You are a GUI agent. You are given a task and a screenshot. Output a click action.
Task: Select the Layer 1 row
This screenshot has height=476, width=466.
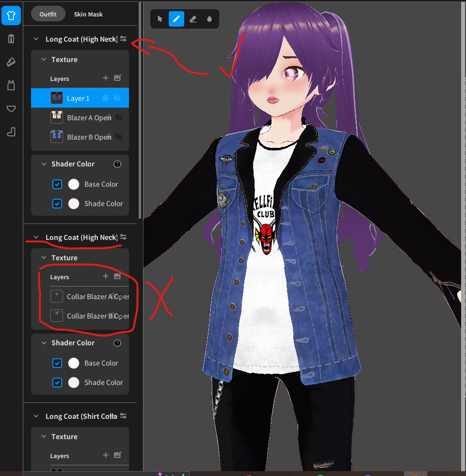80,98
